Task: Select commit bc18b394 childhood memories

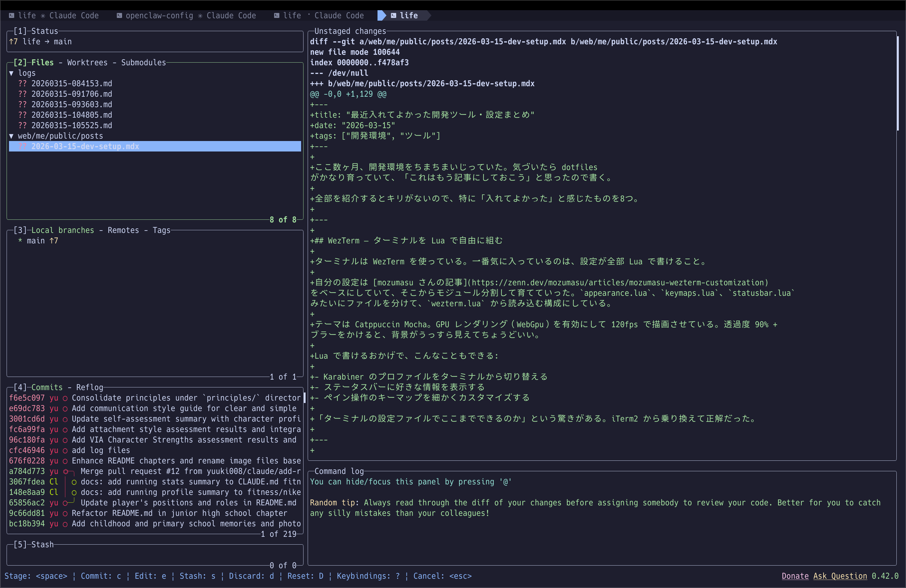Action: coord(155,524)
